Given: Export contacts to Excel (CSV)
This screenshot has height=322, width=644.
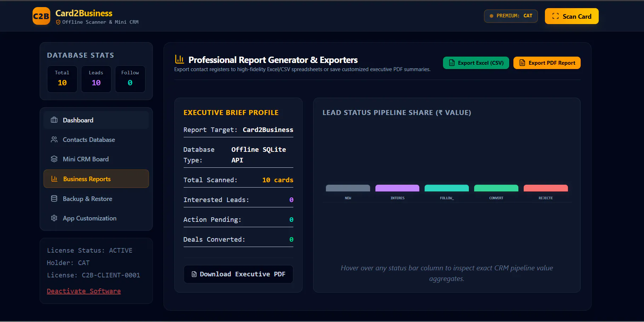Looking at the screenshot, I should (x=476, y=63).
